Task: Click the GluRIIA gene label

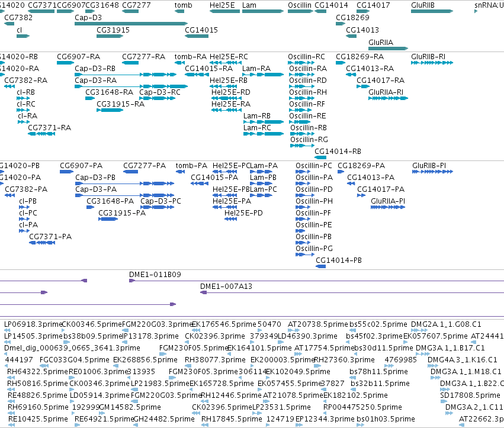Action: (x=381, y=43)
